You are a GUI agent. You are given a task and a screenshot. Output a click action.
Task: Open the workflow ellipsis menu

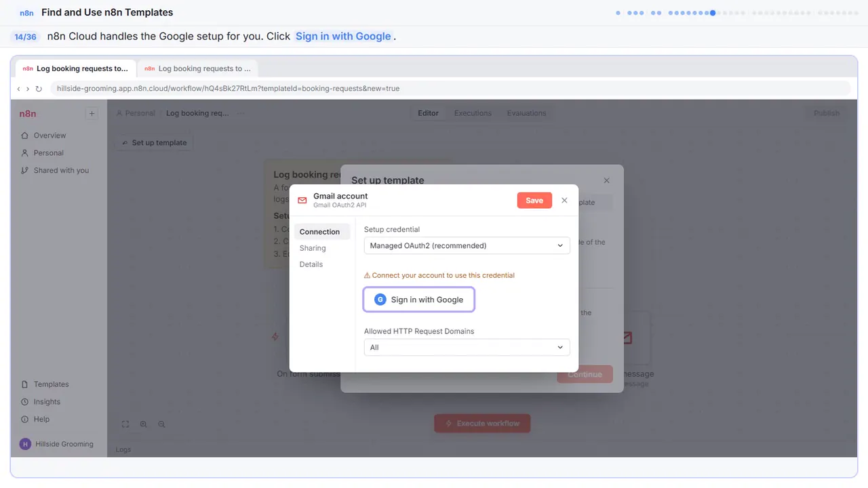pyautogui.click(x=241, y=113)
